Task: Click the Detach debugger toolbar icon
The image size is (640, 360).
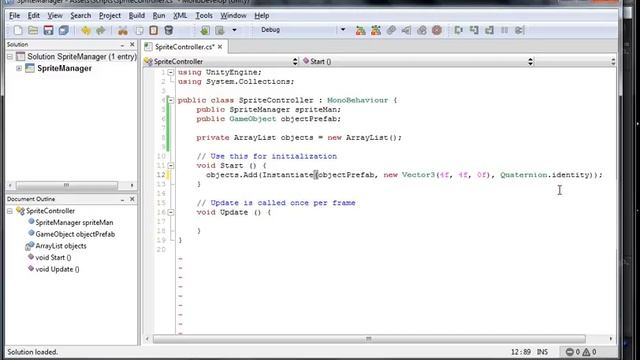Action: (x=519, y=30)
